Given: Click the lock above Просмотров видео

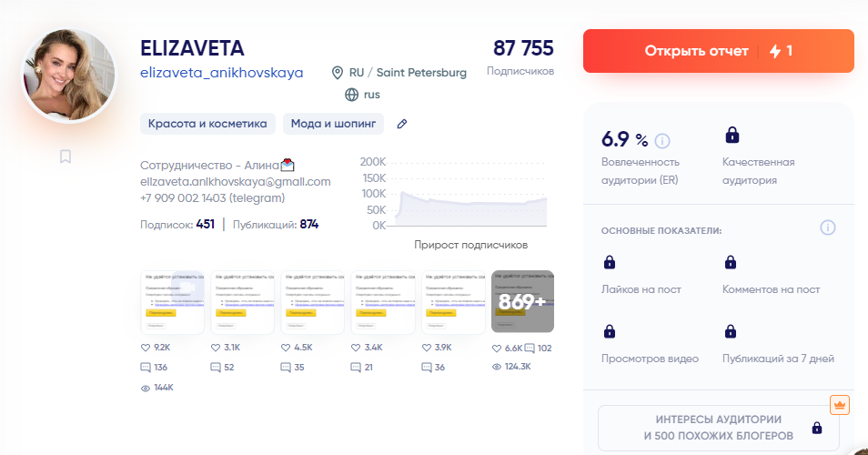Looking at the screenshot, I should coord(610,331).
